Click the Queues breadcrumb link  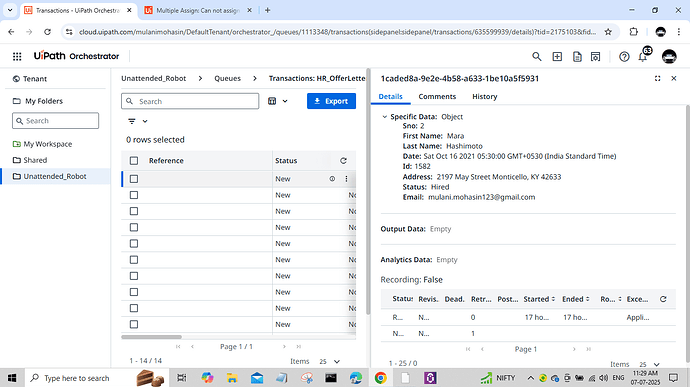(x=228, y=78)
